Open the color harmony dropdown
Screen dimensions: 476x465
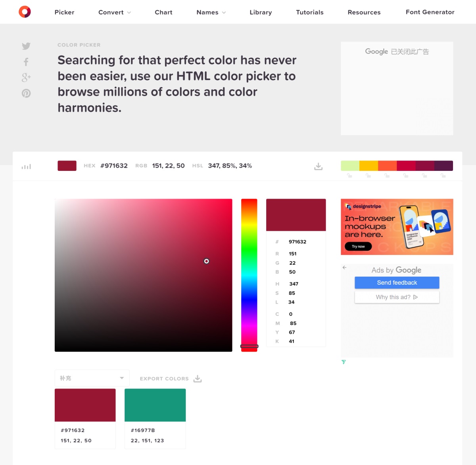point(92,378)
